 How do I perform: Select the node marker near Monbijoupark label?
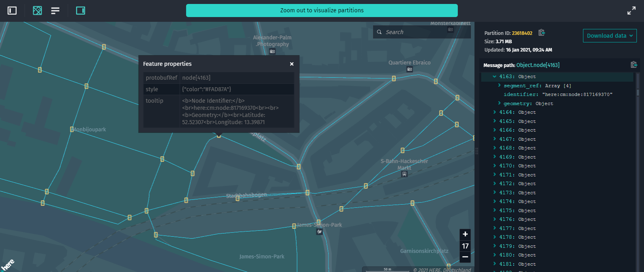72,129
